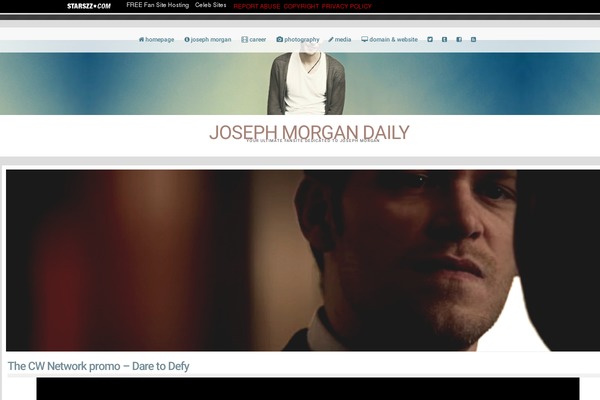Click the FREE Fan Site Hosting link
The width and height of the screenshot is (600, 400).
[158, 5]
